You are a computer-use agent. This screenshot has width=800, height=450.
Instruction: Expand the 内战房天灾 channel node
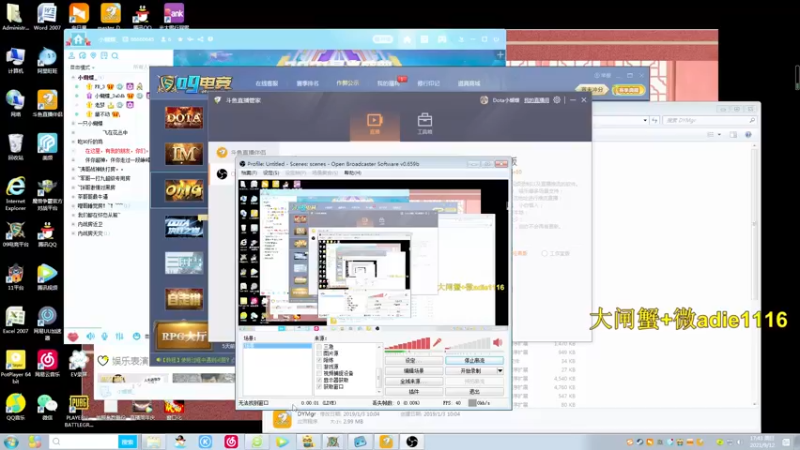(x=73, y=233)
